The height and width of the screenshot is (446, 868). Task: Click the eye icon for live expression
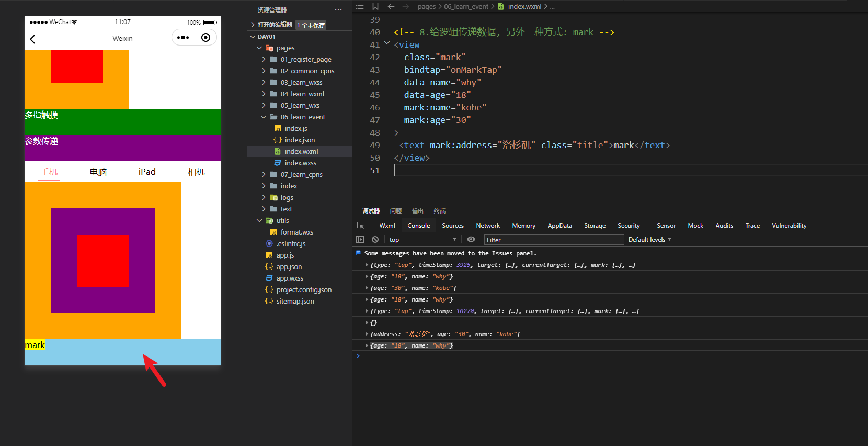(471, 240)
